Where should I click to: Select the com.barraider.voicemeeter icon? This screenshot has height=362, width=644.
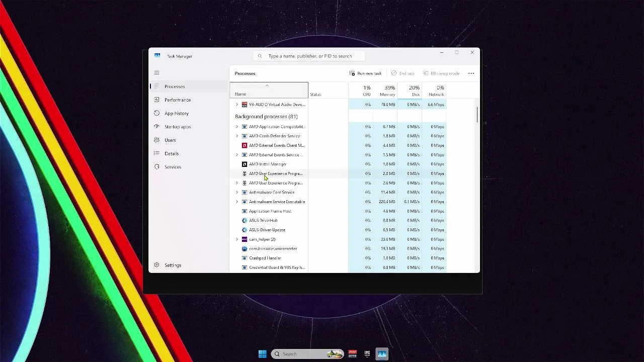coord(245,248)
